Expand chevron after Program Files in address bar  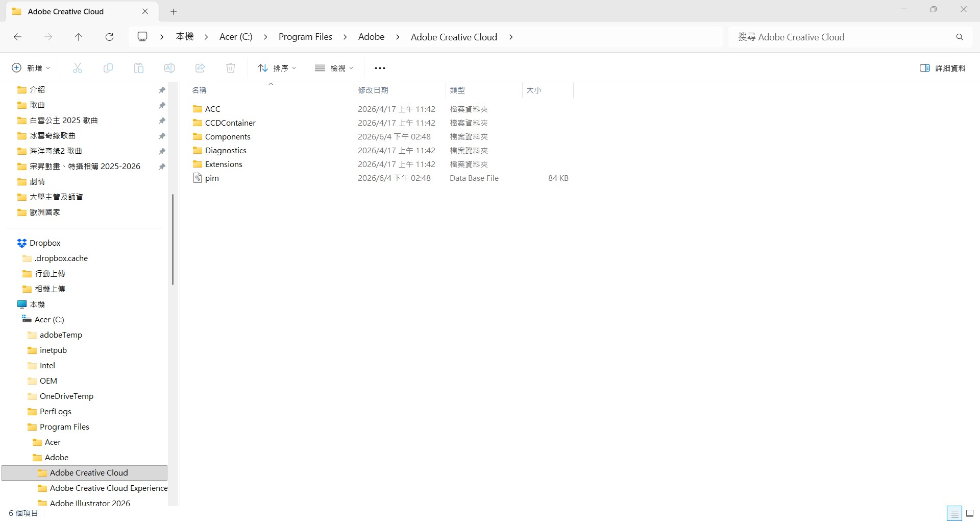point(346,37)
